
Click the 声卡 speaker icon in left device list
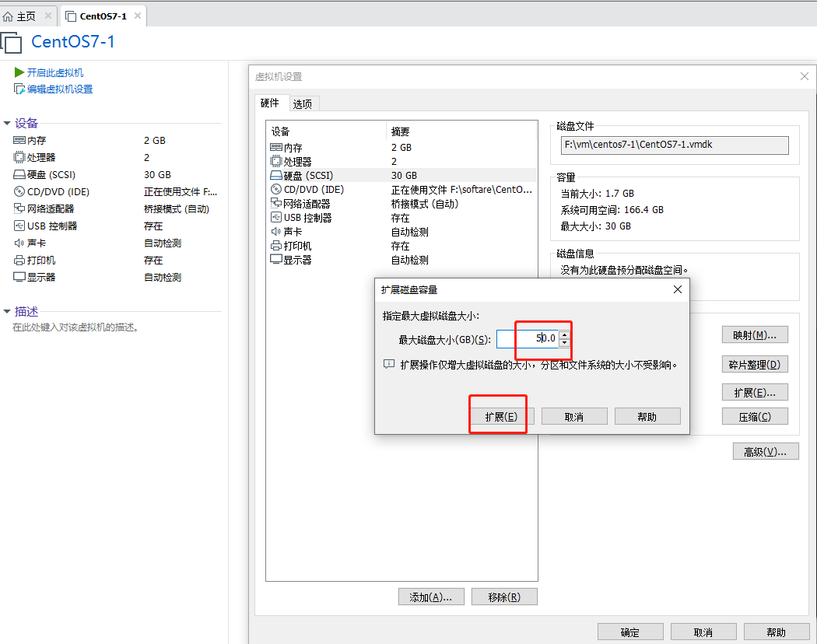coord(19,243)
